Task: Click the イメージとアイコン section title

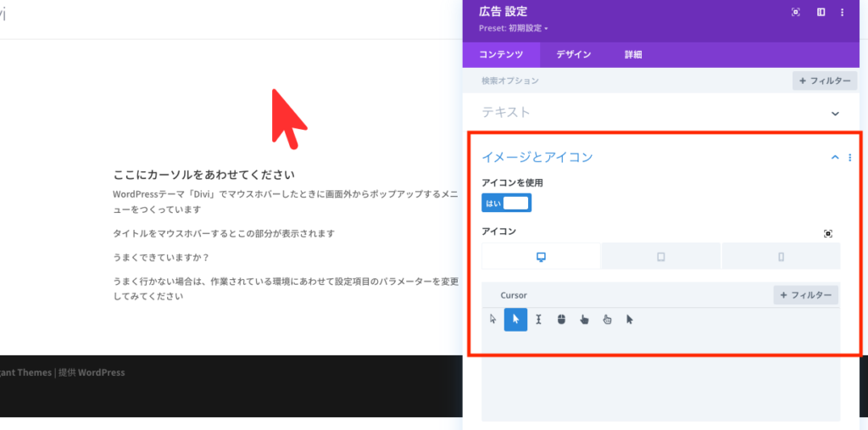Action: click(x=537, y=158)
